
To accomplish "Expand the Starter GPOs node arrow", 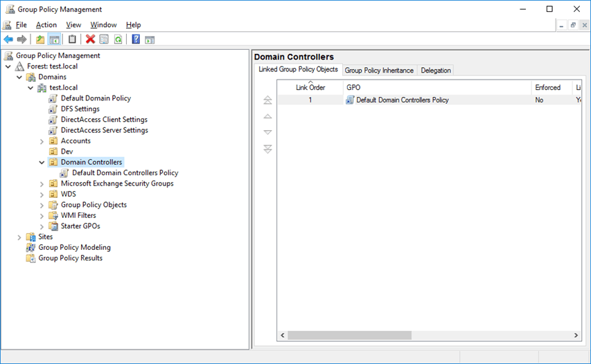I will click(x=42, y=226).
